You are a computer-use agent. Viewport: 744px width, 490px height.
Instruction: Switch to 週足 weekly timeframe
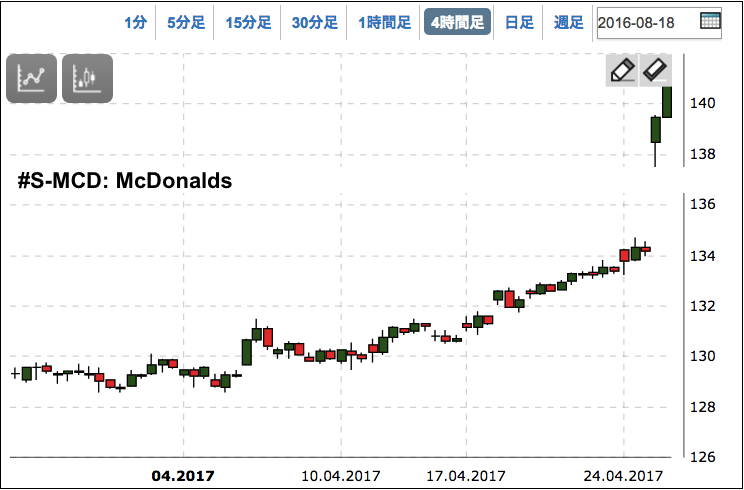click(568, 22)
